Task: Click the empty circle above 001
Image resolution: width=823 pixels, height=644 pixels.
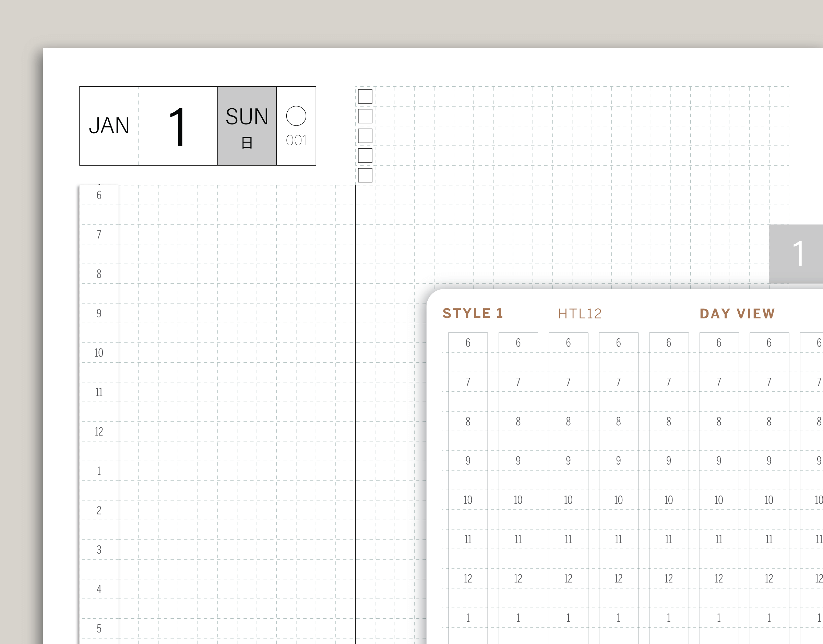Action: (296, 116)
